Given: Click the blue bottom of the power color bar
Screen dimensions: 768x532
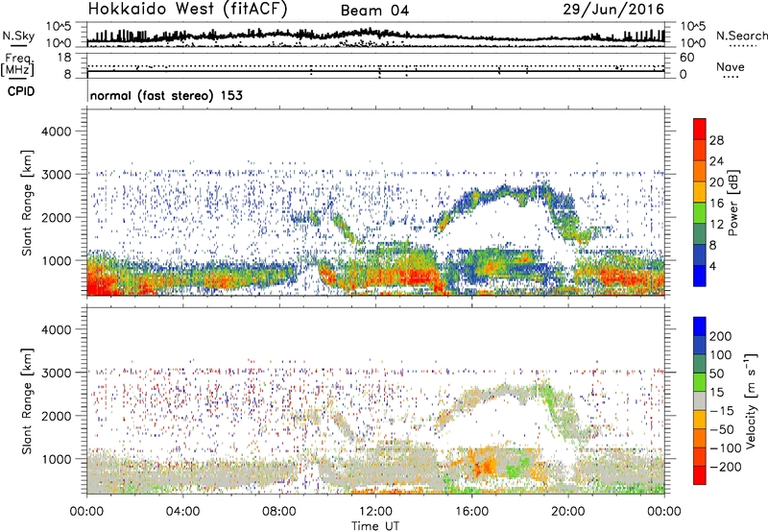Looking at the screenshot, I should [x=700, y=276].
